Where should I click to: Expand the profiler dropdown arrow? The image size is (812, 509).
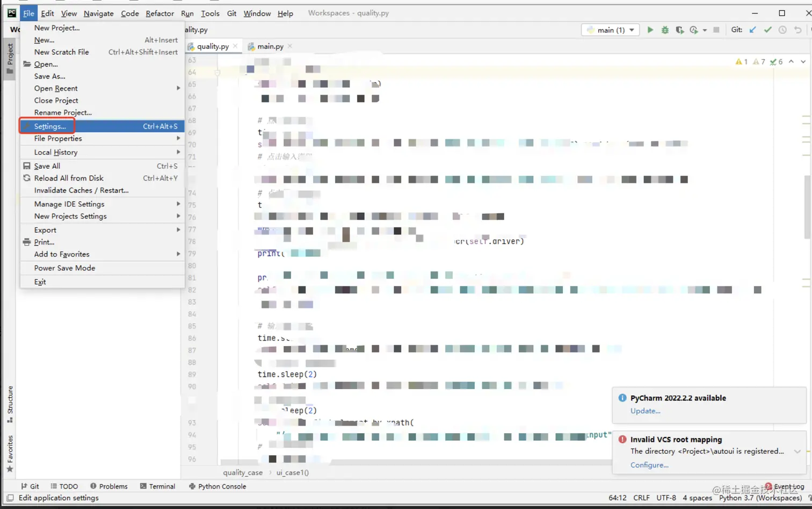[x=705, y=30]
